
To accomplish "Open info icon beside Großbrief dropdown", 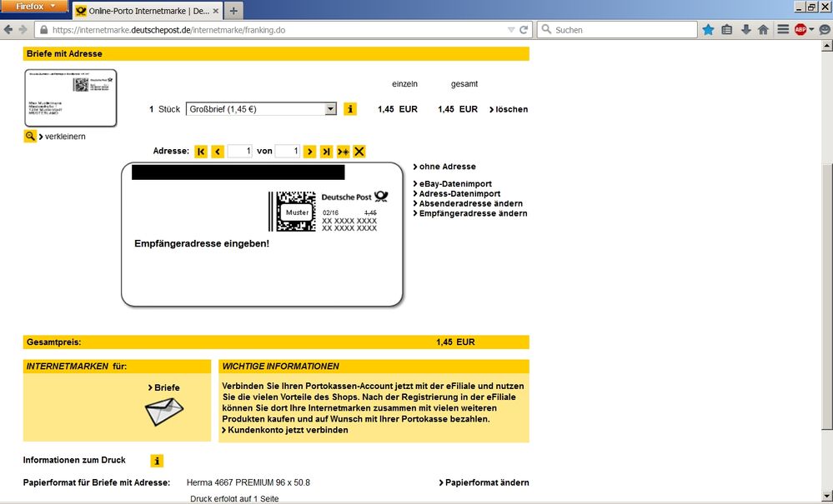I will click(350, 109).
